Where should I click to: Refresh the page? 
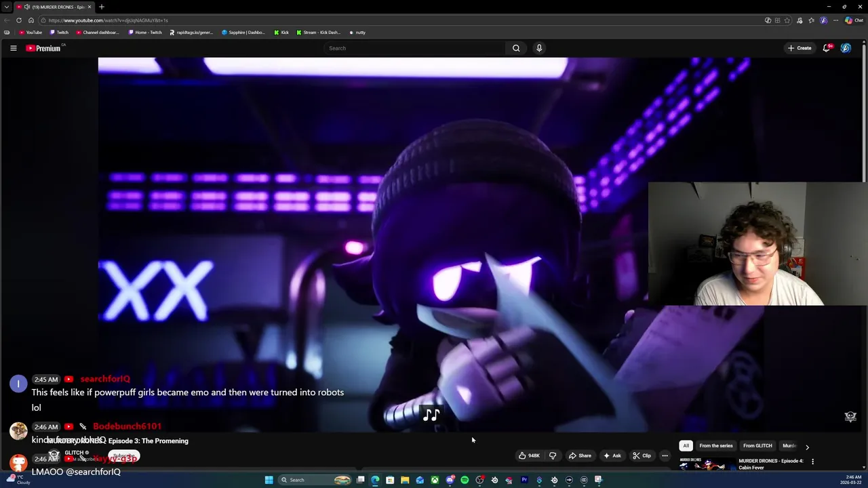[x=19, y=20]
